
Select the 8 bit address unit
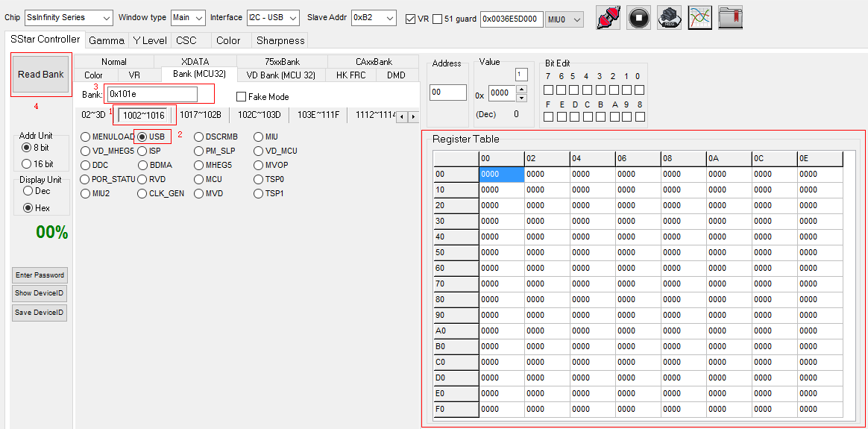(26, 148)
